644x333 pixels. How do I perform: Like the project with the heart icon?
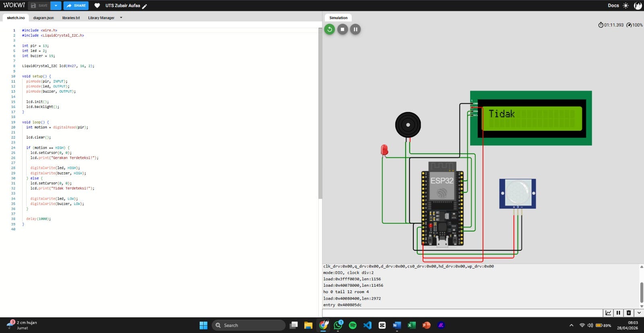click(97, 6)
